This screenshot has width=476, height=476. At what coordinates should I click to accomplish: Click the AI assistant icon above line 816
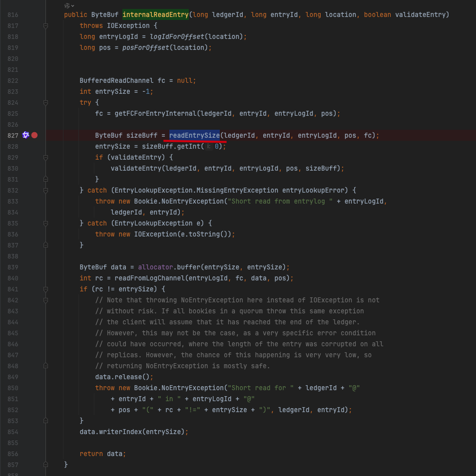[x=67, y=5]
